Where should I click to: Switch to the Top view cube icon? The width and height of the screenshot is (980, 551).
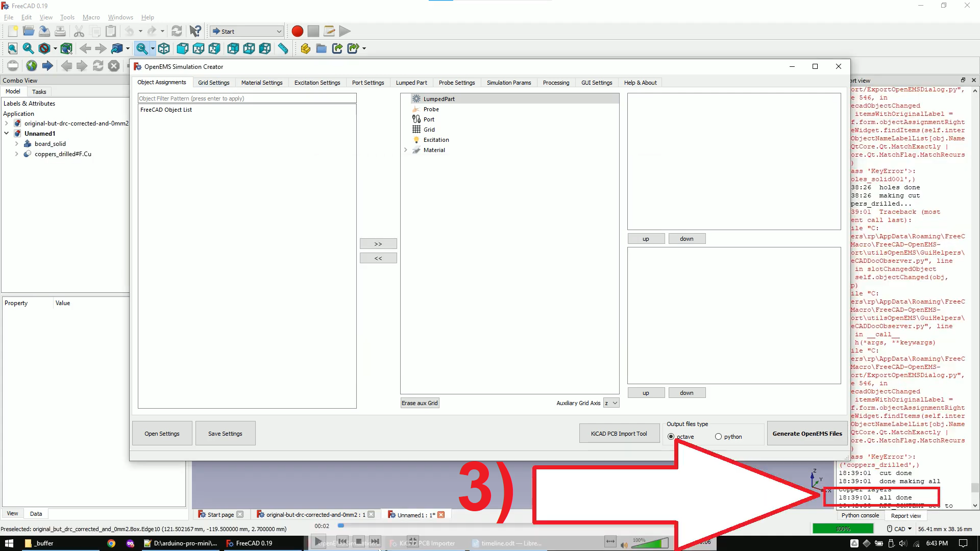199,48
